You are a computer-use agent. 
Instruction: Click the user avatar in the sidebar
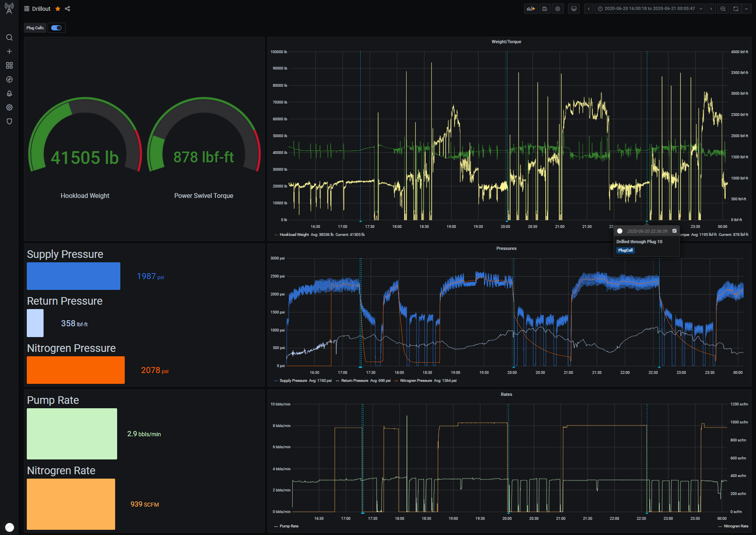[10, 527]
